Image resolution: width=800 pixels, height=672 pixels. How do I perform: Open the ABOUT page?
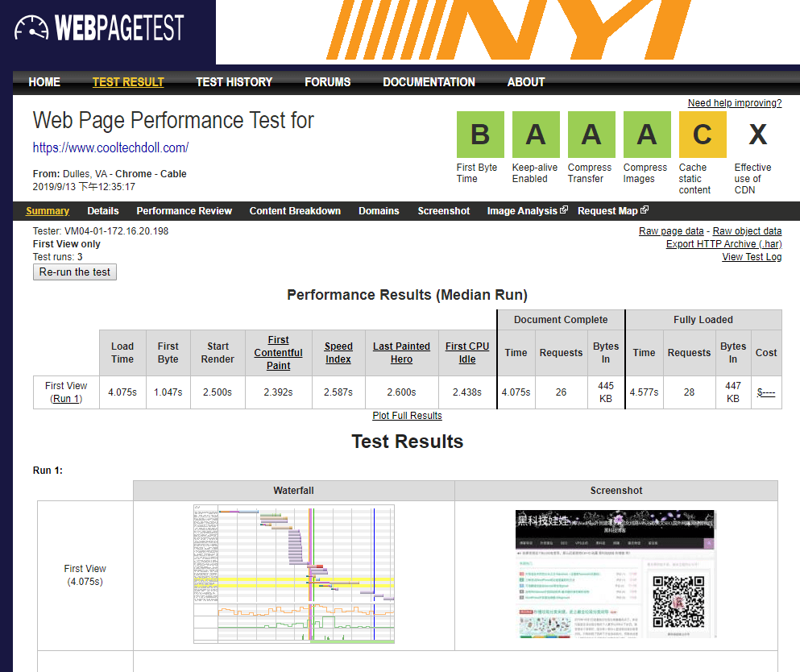pyautogui.click(x=526, y=82)
